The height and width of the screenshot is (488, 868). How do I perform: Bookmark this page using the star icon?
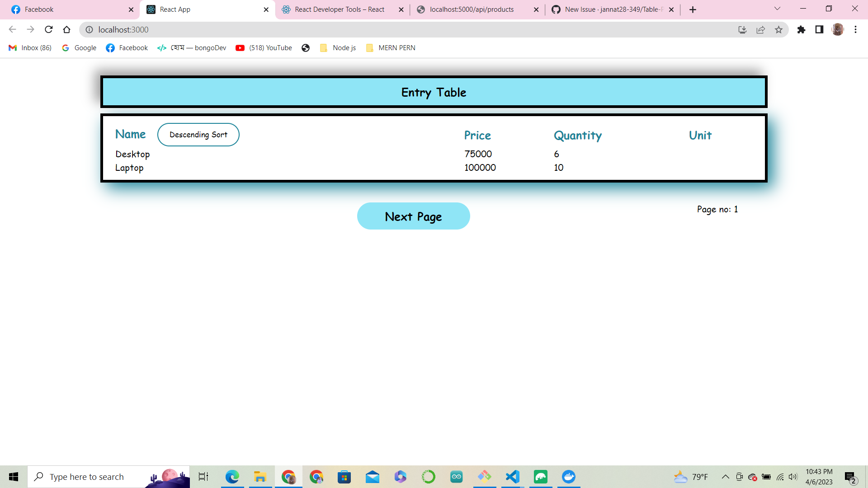click(x=779, y=30)
